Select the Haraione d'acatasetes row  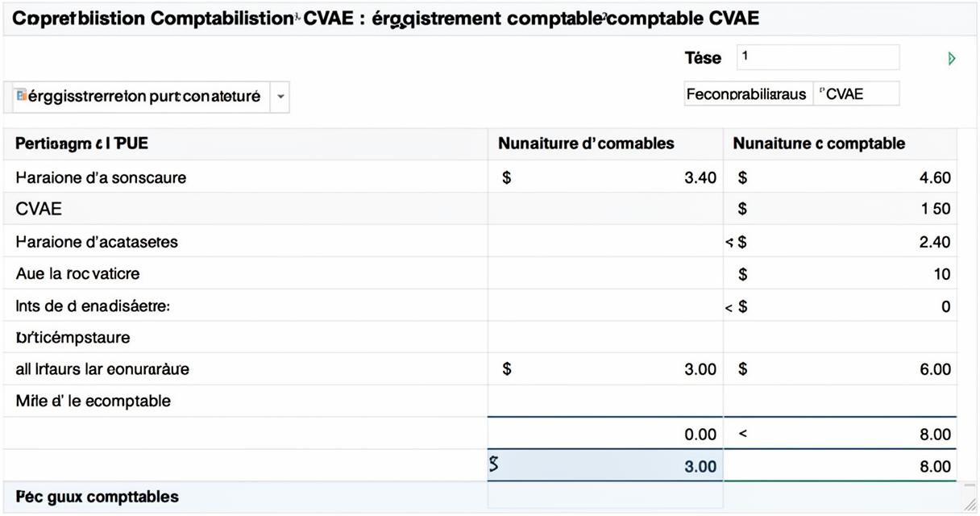480,241
